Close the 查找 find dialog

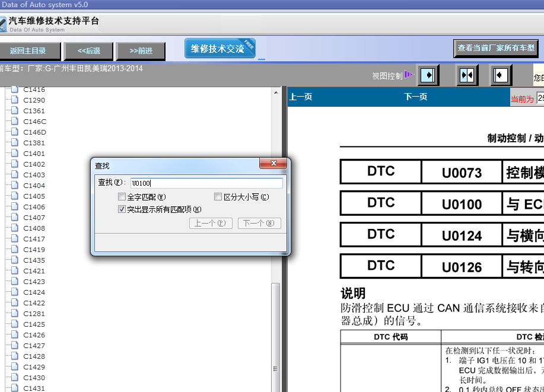pos(273,163)
